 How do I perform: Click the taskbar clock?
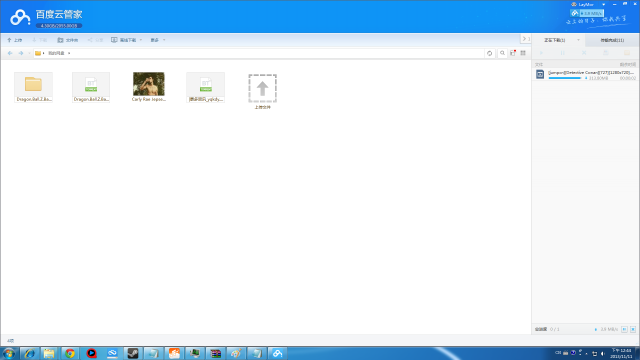point(621,353)
